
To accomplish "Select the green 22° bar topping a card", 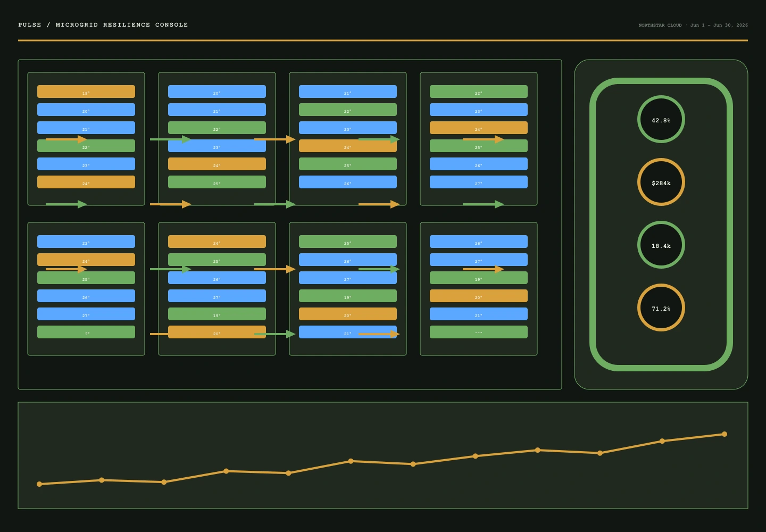I will [479, 92].
